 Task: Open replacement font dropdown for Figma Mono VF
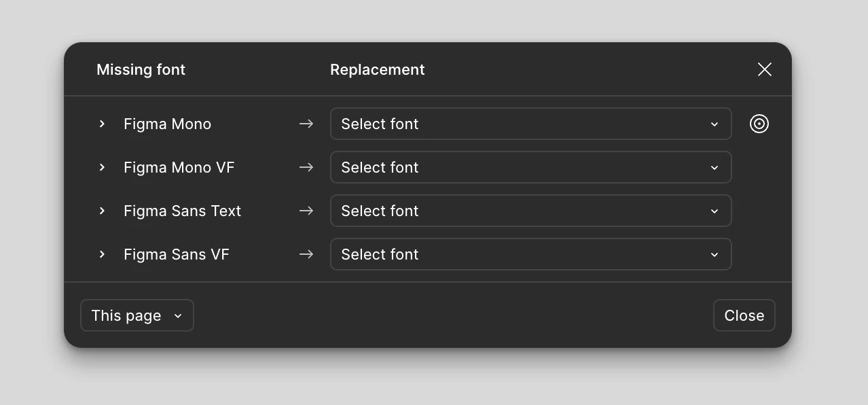(x=530, y=167)
